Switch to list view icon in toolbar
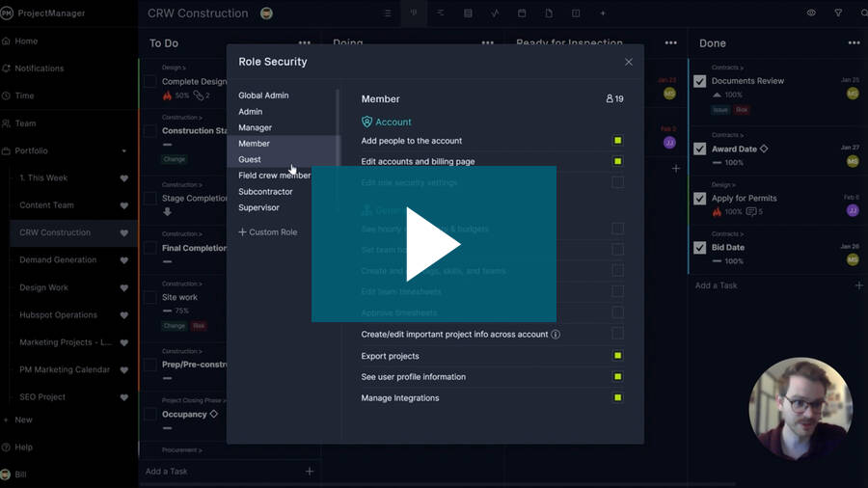This screenshot has height=488, width=868. point(388,14)
